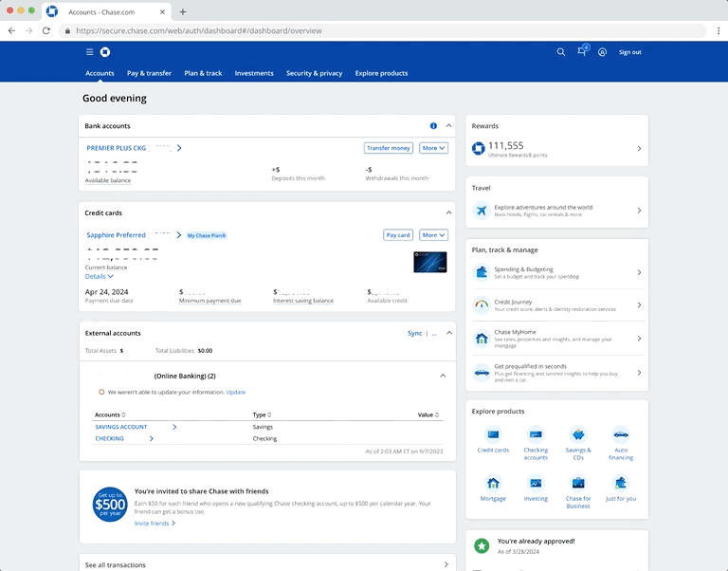Viewport: 728px width, 571px height.
Task: Open See all transactions row
Action: coord(267,564)
